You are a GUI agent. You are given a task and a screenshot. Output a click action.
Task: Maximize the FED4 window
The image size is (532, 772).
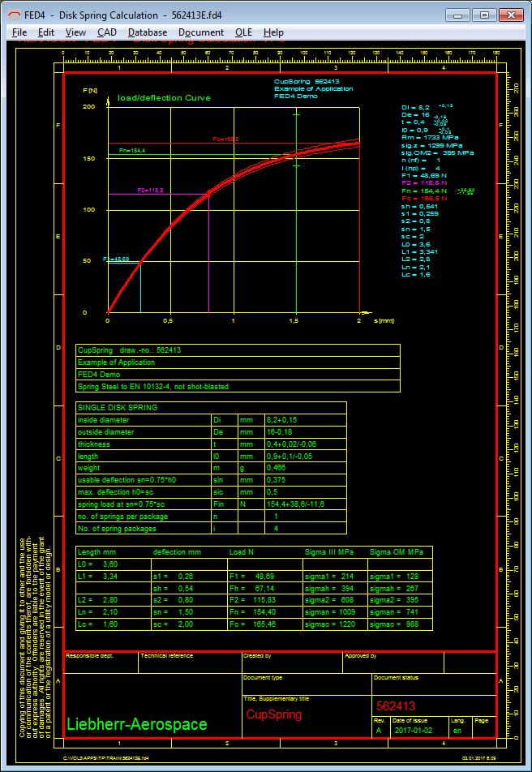pos(484,15)
